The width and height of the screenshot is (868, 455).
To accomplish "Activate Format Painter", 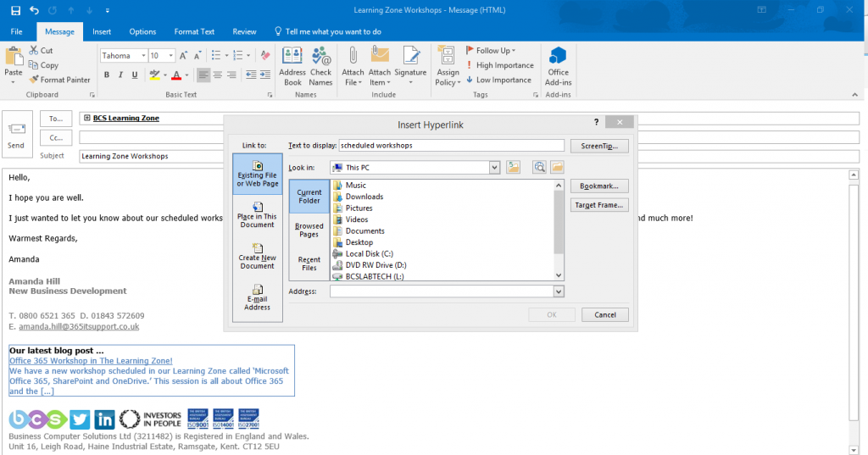I will click(59, 80).
